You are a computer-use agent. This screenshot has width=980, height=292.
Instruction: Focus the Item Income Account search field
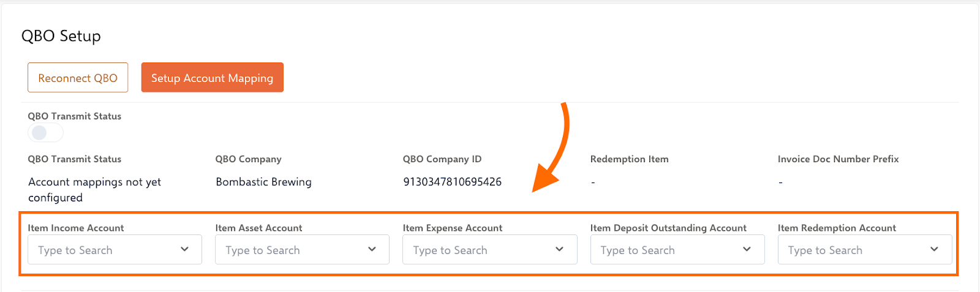(x=98, y=250)
